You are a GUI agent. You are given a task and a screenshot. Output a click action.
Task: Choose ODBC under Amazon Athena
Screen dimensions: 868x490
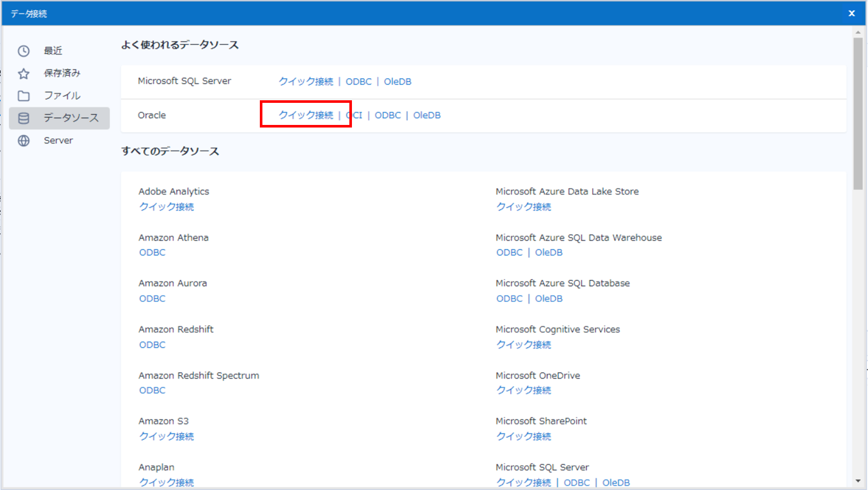coord(152,252)
